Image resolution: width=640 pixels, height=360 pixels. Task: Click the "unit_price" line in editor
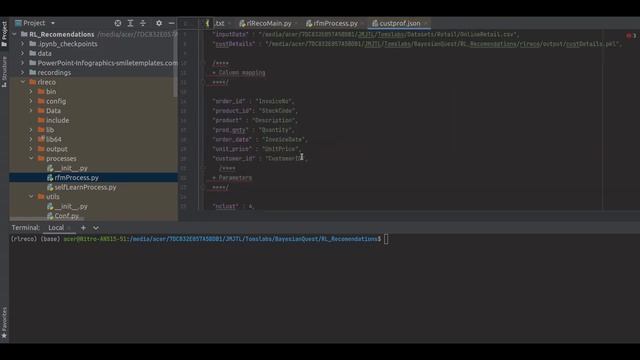(256, 149)
